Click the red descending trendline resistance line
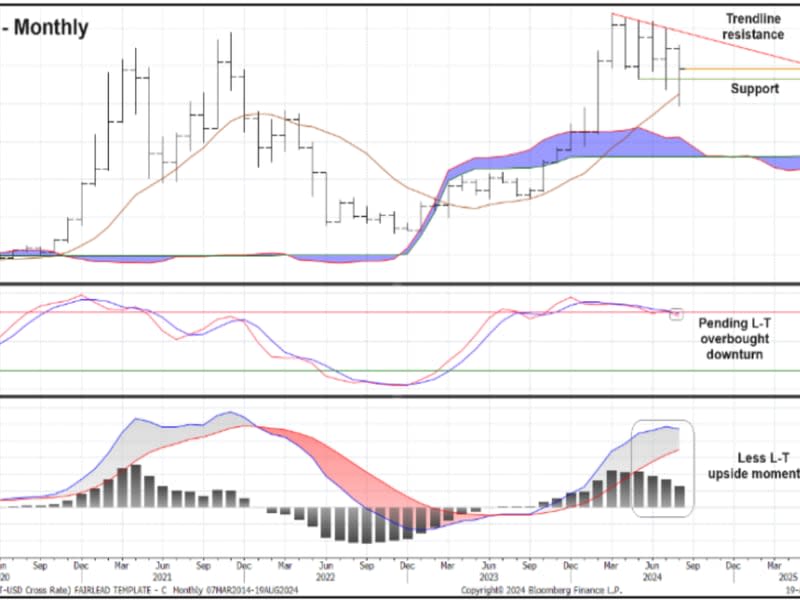 (x=707, y=38)
